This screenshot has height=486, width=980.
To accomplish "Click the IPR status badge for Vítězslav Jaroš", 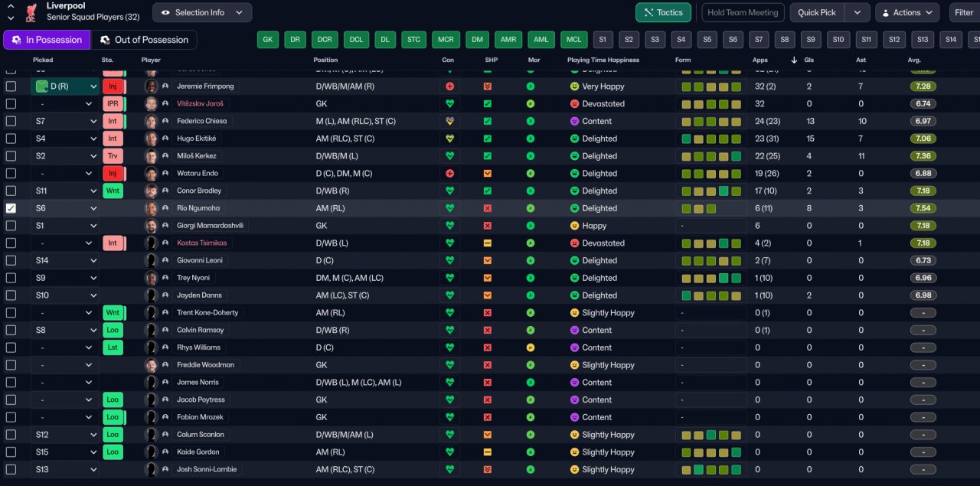I will [113, 104].
